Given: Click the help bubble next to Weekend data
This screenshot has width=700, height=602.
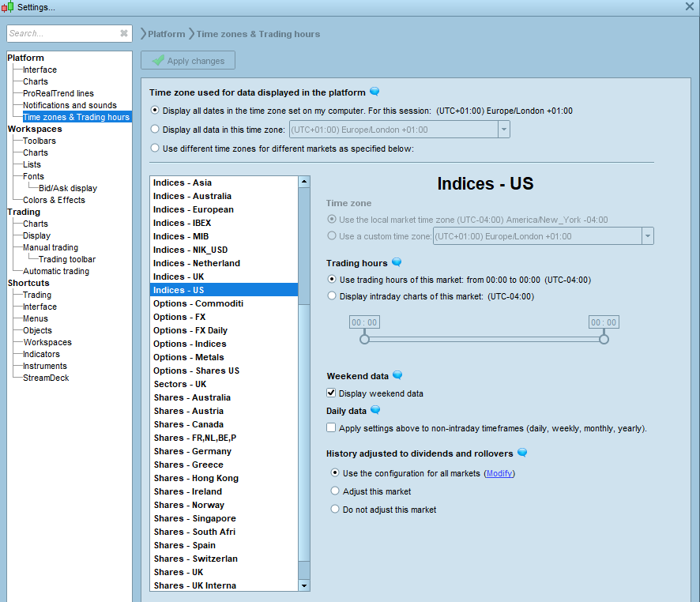Looking at the screenshot, I should [x=397, y=375].
